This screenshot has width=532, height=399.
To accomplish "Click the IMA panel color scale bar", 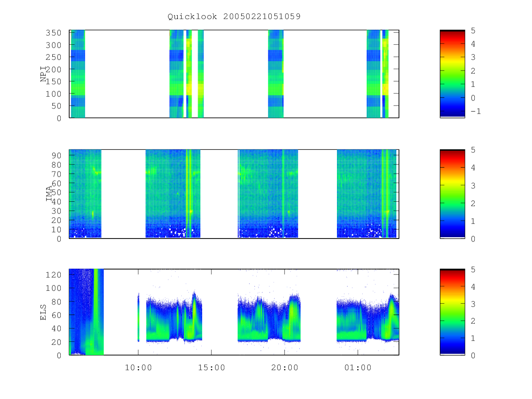I will (452, 194).
